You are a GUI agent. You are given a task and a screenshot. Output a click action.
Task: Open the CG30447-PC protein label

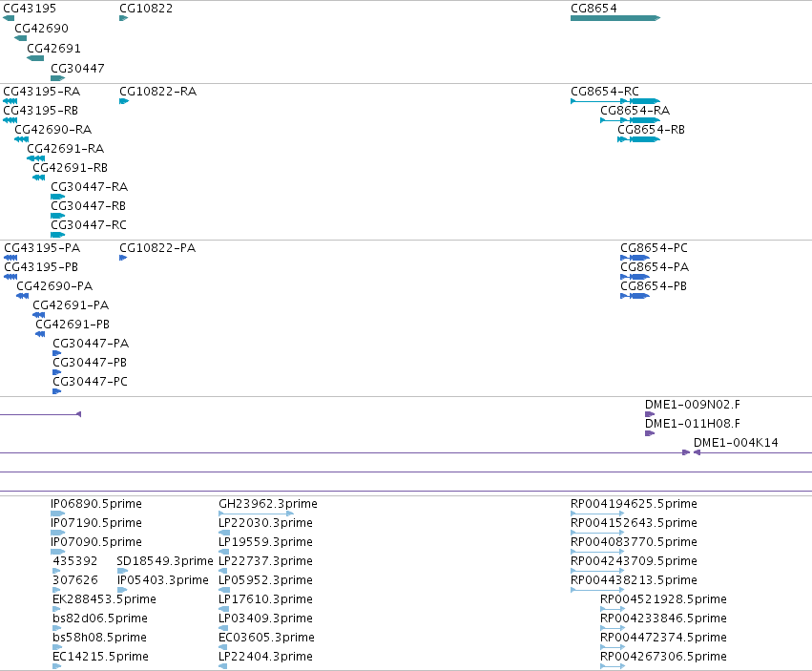90,382
